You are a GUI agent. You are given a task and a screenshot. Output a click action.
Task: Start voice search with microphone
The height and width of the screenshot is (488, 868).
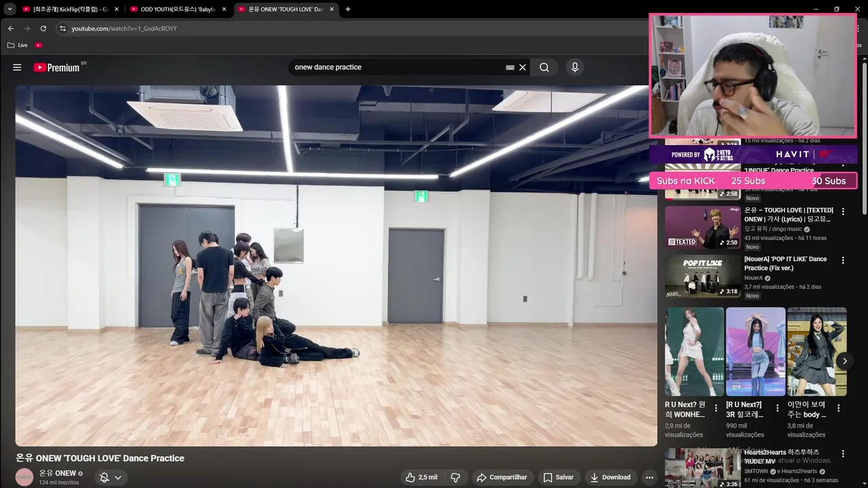575,67
